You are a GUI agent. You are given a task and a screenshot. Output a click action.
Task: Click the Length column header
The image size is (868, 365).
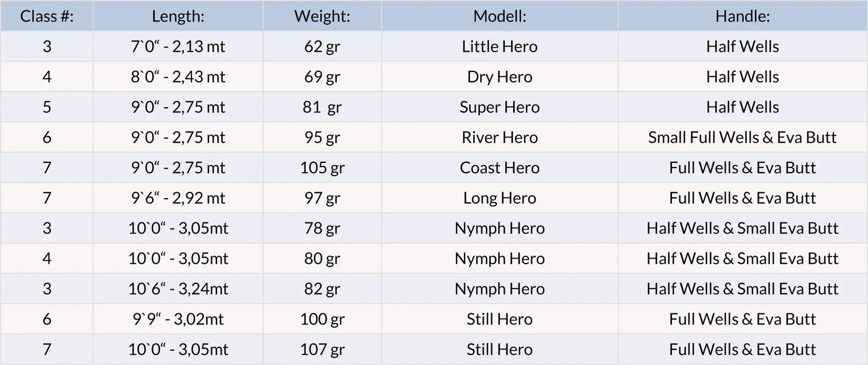click(x=178, y=16)
